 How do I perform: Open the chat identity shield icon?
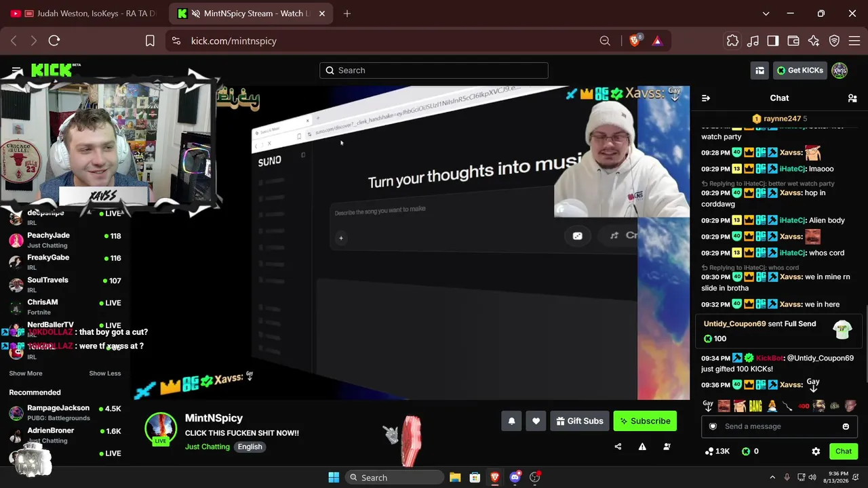click(x=713, y=426)
